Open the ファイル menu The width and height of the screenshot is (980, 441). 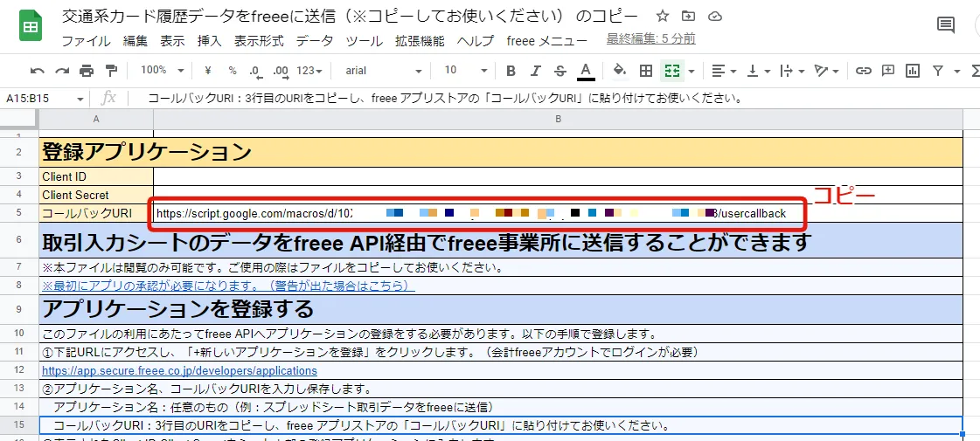pos(87,41)
